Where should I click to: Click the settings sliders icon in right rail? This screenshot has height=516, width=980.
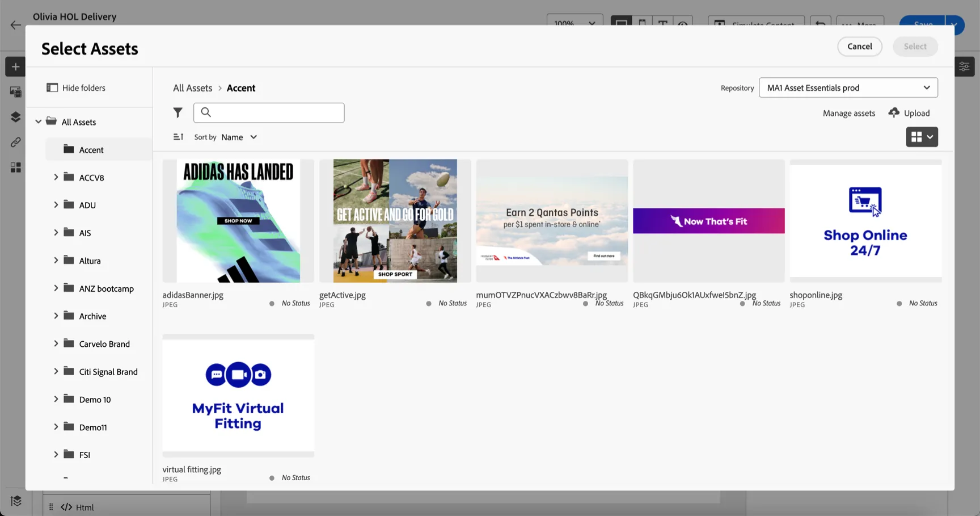point(964,67)
